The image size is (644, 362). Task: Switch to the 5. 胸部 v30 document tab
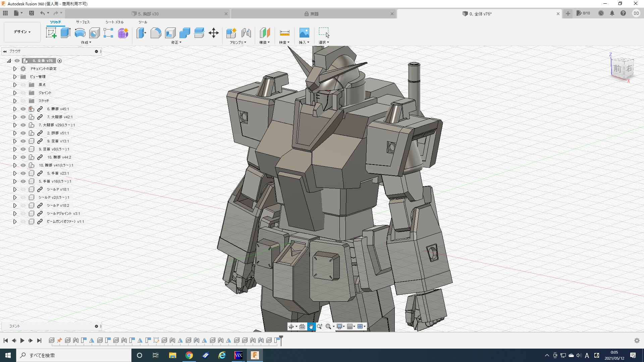(x=148, y=14)
